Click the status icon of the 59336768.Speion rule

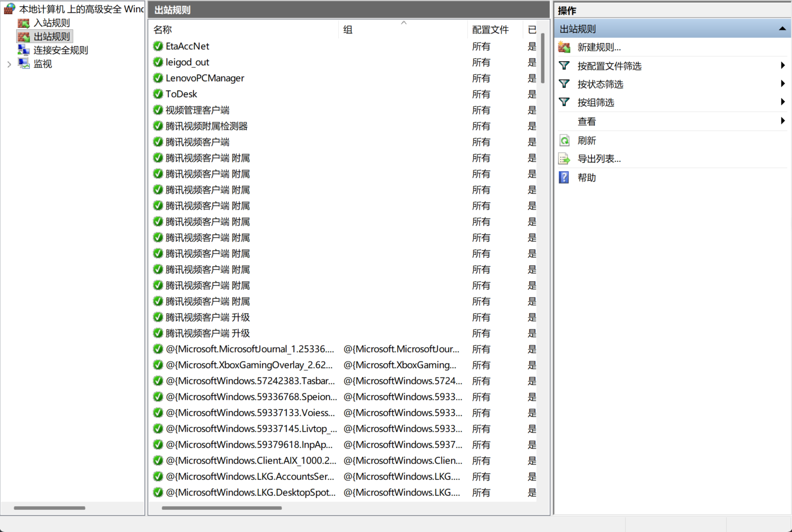[158, 397]
